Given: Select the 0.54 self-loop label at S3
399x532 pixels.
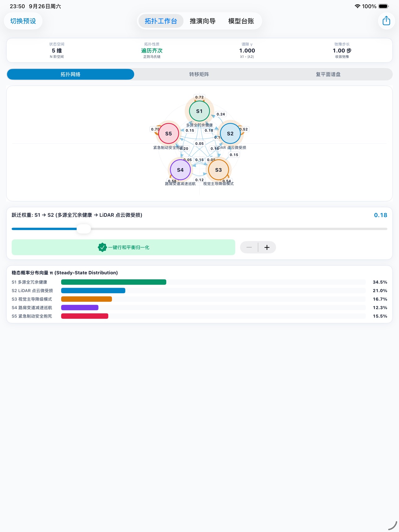Looking at the screenshot, I should 227,181.
